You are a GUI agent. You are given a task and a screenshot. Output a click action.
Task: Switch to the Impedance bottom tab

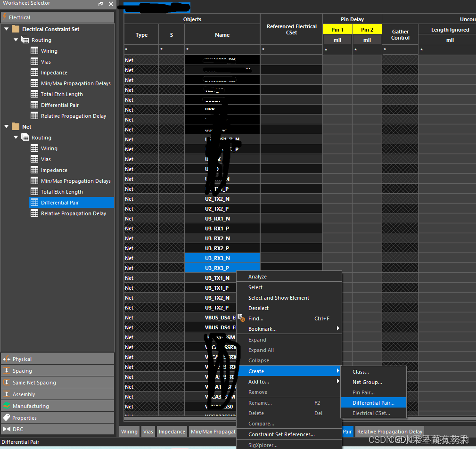coord(172,432)
